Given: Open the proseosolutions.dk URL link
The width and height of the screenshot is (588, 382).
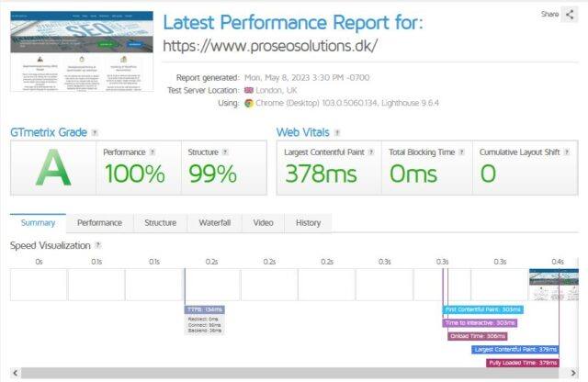Looking at the screenshot, I should pos(270,46).
